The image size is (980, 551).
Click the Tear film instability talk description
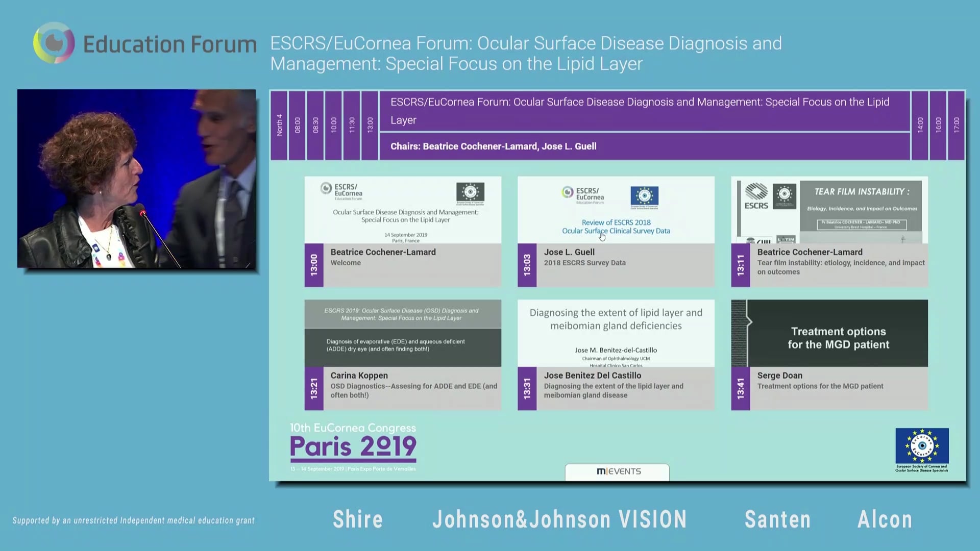tap(841, 267)
